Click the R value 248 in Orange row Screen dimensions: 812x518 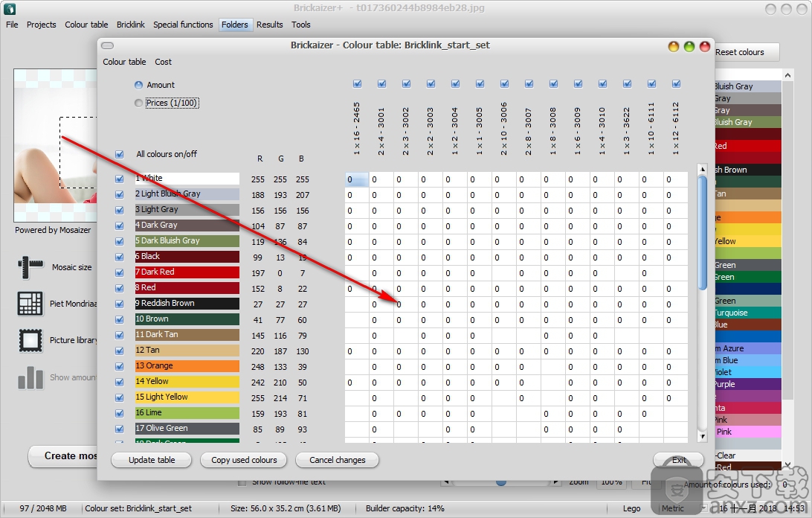[258, 367]
